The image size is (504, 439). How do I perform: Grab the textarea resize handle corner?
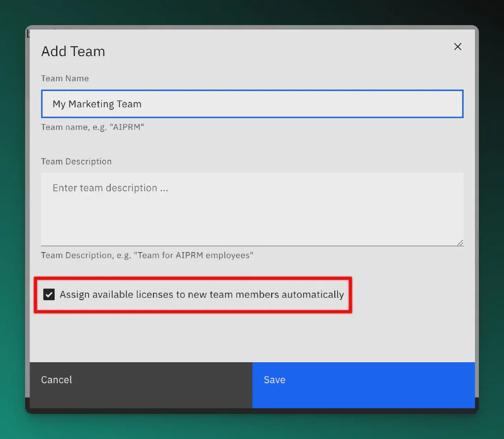coord(460,242)
